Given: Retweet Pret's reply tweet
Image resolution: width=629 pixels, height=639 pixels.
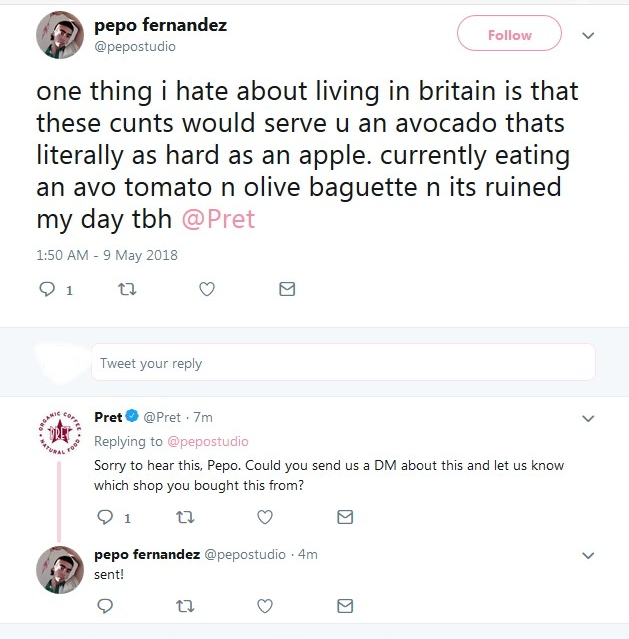Looking at the screenshot, I should point(185,517).
